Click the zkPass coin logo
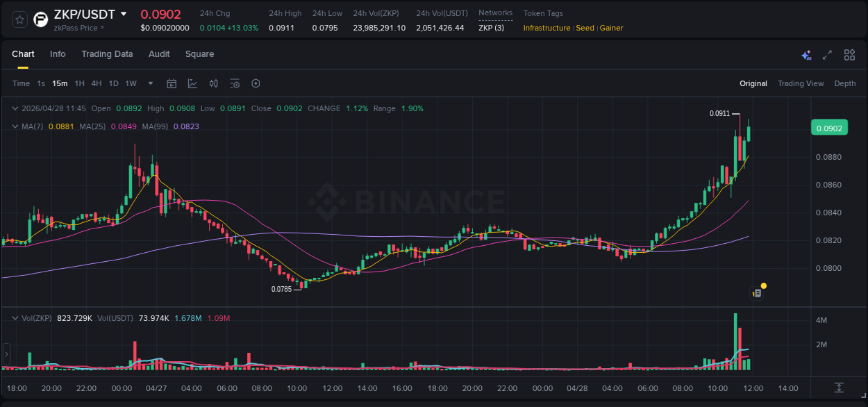Image resolution: width=868 pixels, height=407 pixels. tap(40, 19)
